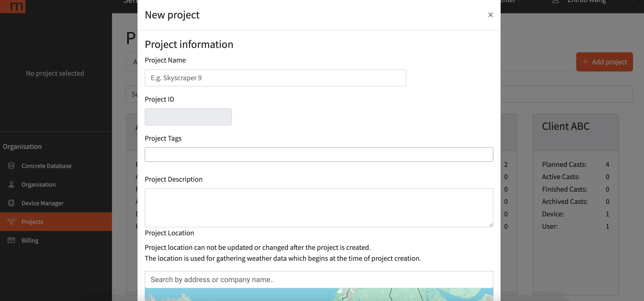This screenshot has width=644, height=301.
Task: Focus the Project Name input field
Action: click(x=275, y=78)
